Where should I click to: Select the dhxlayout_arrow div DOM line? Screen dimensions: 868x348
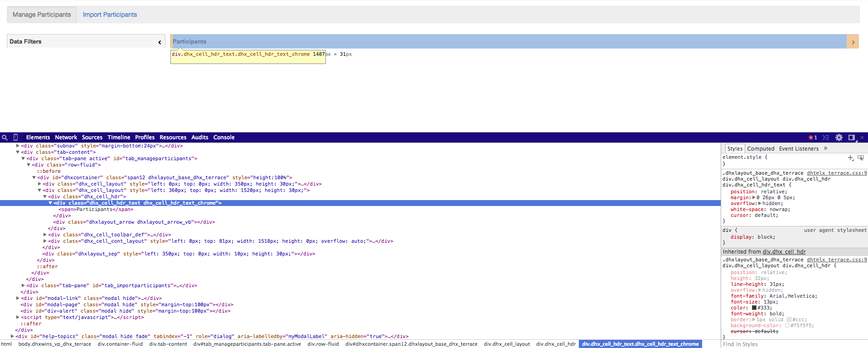coord(134,222)
